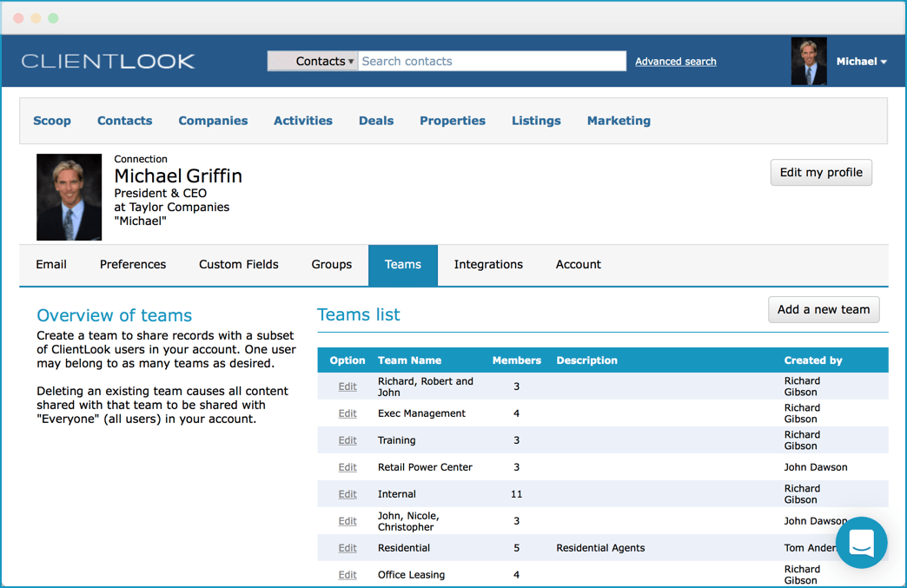Open the Marketing section

(619, 121)
